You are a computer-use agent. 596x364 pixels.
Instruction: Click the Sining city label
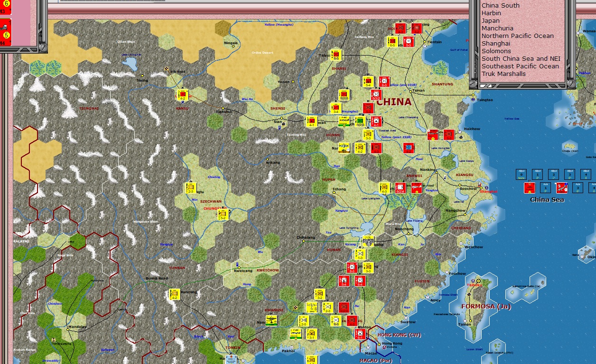pos(142,80)
